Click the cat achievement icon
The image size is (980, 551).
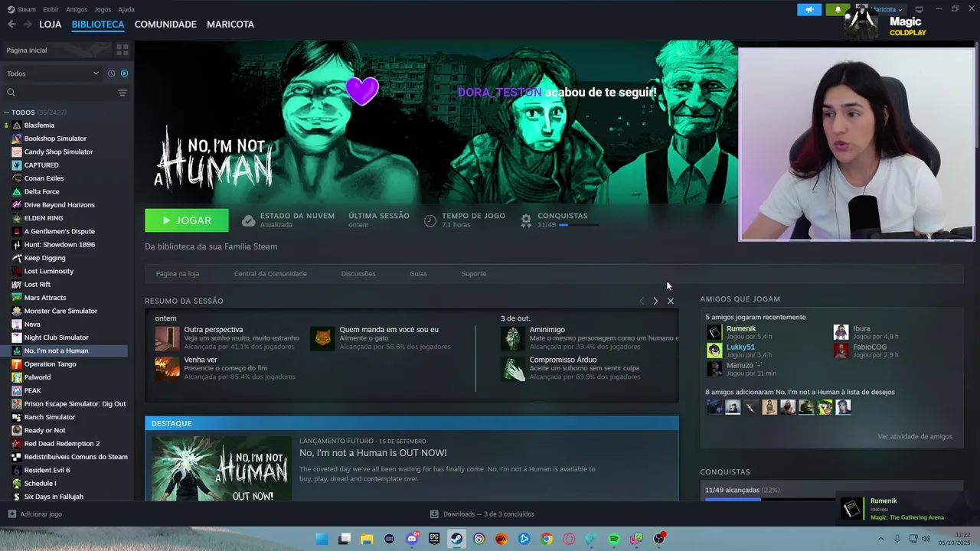(322, 338)
